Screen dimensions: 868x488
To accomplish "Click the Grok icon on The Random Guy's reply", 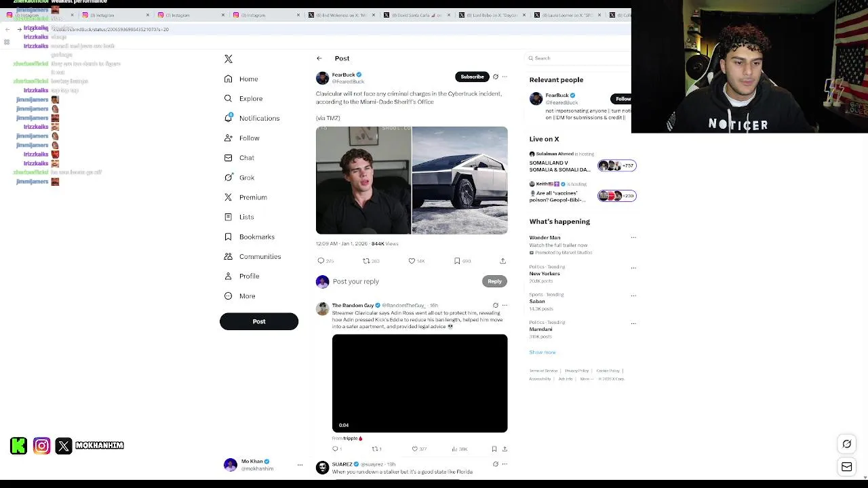I will pos(496,306).
